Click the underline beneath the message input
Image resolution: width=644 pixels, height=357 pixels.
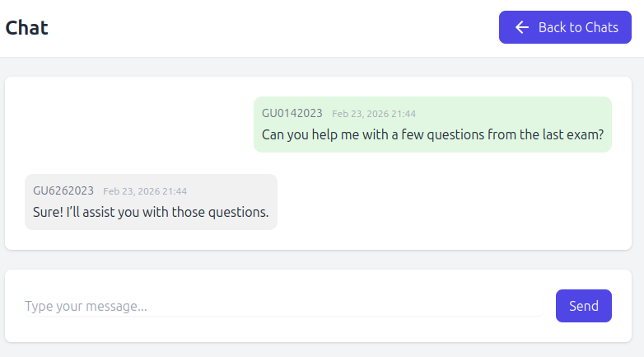click(x=282, y=316)
